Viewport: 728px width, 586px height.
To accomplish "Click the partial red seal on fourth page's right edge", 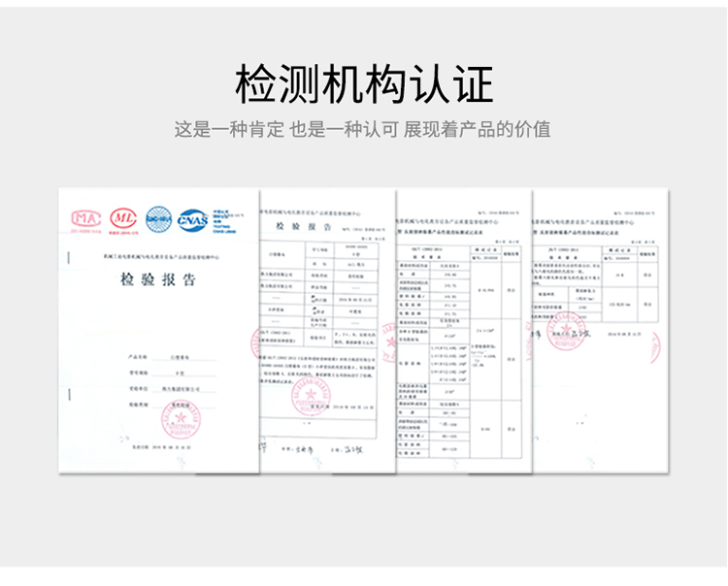I will 655,345.
